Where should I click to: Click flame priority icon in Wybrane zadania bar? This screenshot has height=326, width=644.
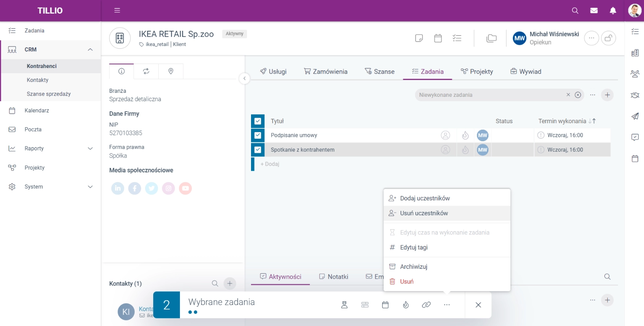[x=406, y=305]
